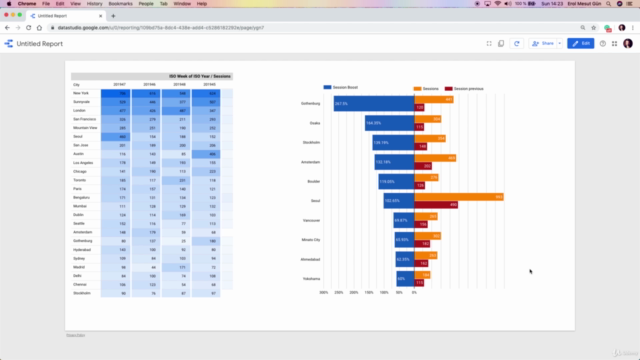Click the Privacy Policy link
This screenshot has height=360, width=640.
point(76,335)
